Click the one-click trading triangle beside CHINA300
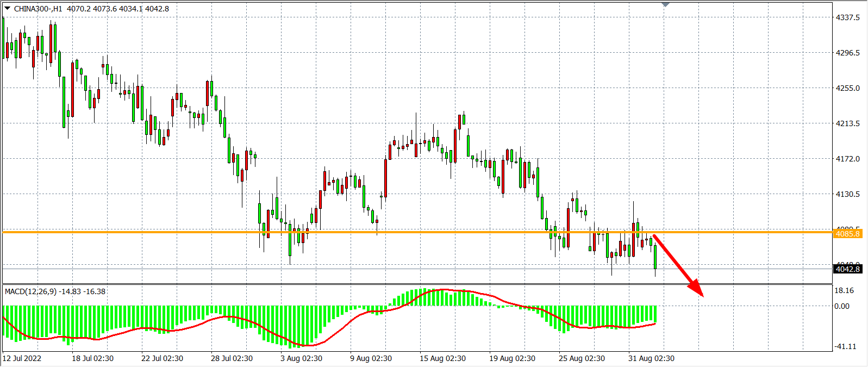Image resolution: width=868 pixels, height=367 pixels. pos(7,8)
